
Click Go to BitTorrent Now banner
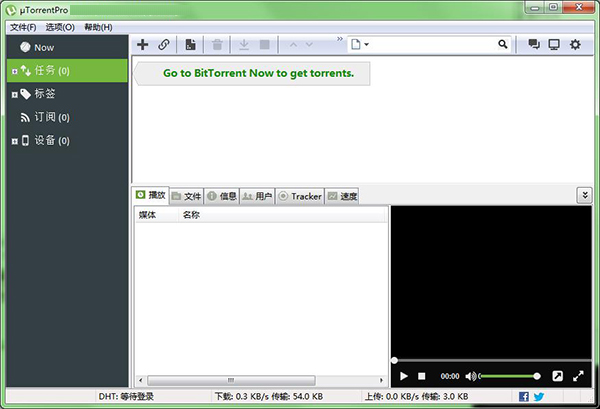(x=252, y=73)
